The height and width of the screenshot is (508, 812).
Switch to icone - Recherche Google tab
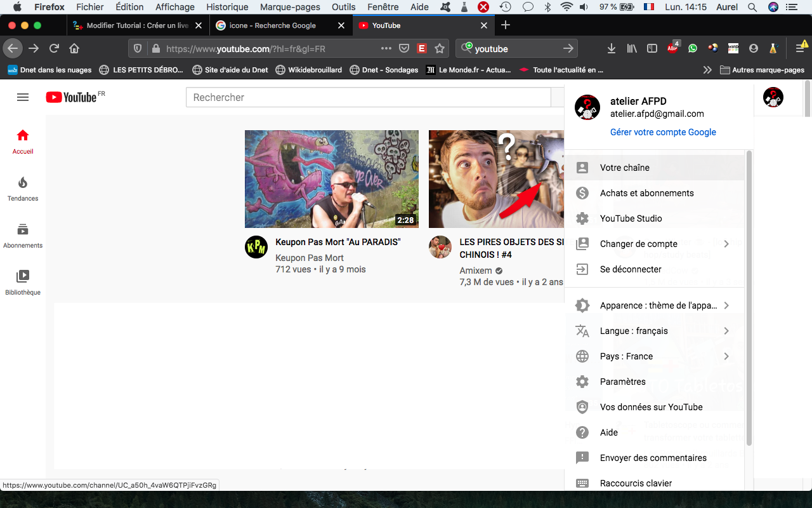tap(273, 25)
